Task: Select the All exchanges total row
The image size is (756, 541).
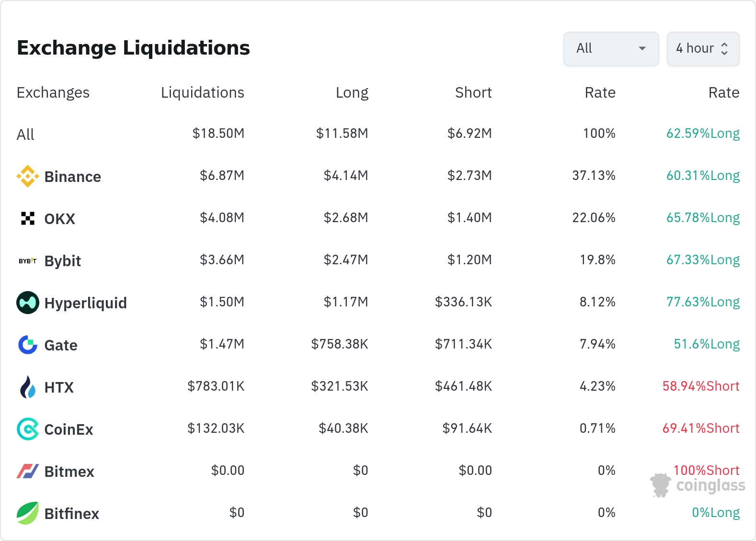Action: (26, 135)
